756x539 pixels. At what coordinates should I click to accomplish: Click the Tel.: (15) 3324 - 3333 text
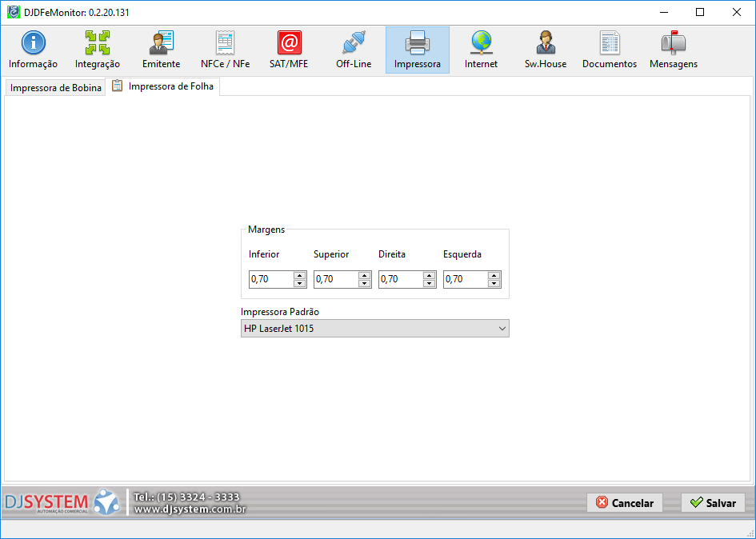(x=186, y=497)
